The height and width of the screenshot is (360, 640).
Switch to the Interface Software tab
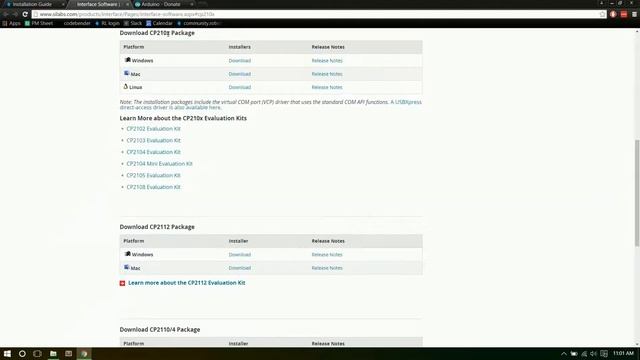click(x=98, y=4)
